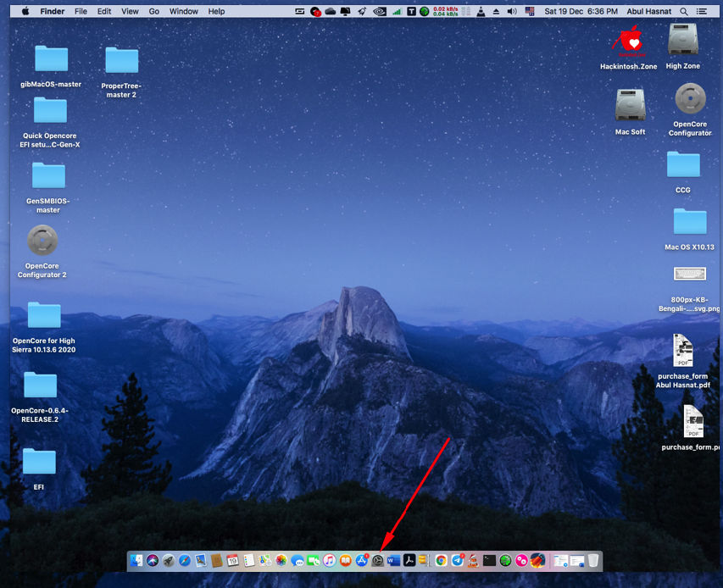Open Telegram from the Dock
This screenshot has width=723, height=588.
458,561
